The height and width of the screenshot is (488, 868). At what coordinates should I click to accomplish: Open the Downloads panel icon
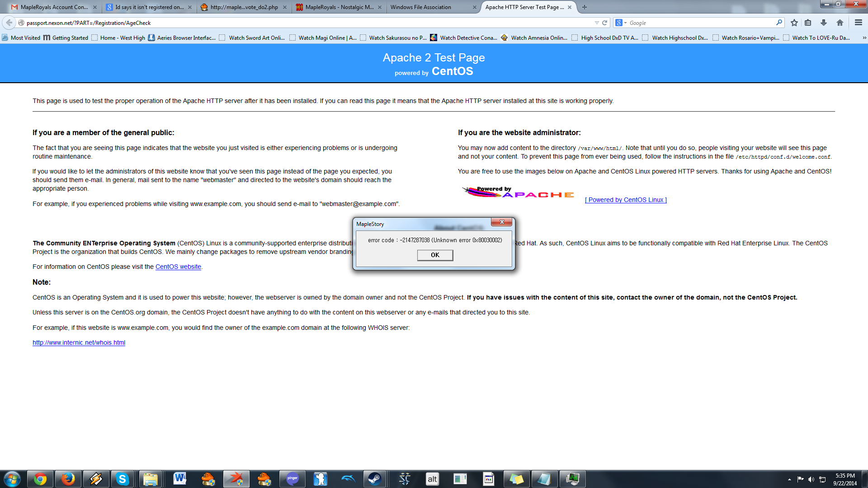tap(825, 23)
